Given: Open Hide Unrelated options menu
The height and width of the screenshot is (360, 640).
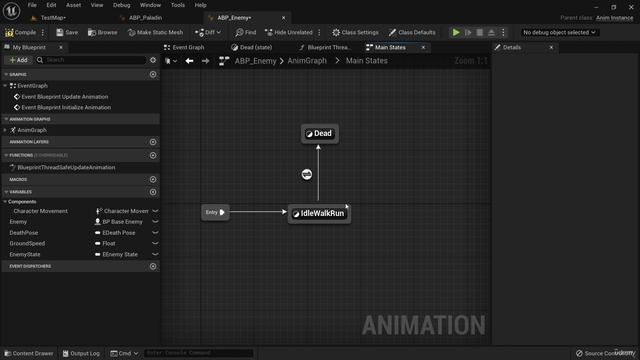Looking at the screenshot, I should 319,32.
